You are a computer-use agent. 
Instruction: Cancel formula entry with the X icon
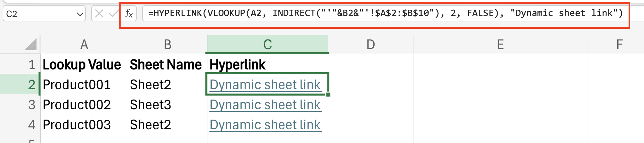coord(99,14)
